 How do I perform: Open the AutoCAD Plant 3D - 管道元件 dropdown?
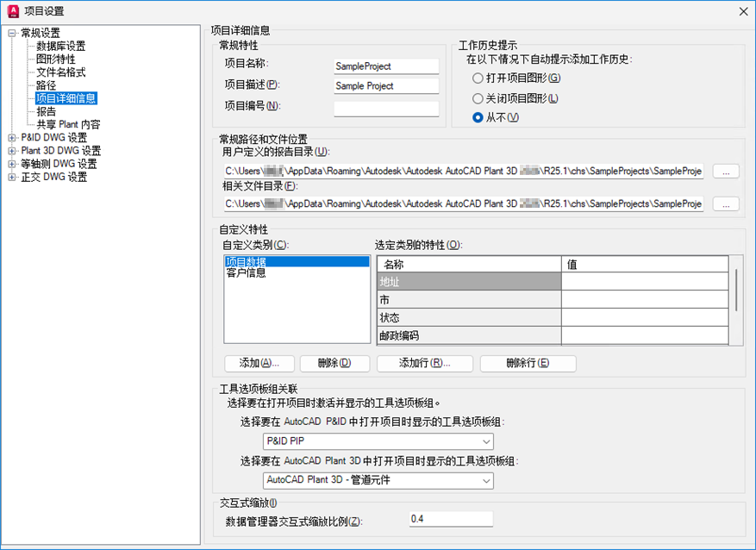point(378,480)
